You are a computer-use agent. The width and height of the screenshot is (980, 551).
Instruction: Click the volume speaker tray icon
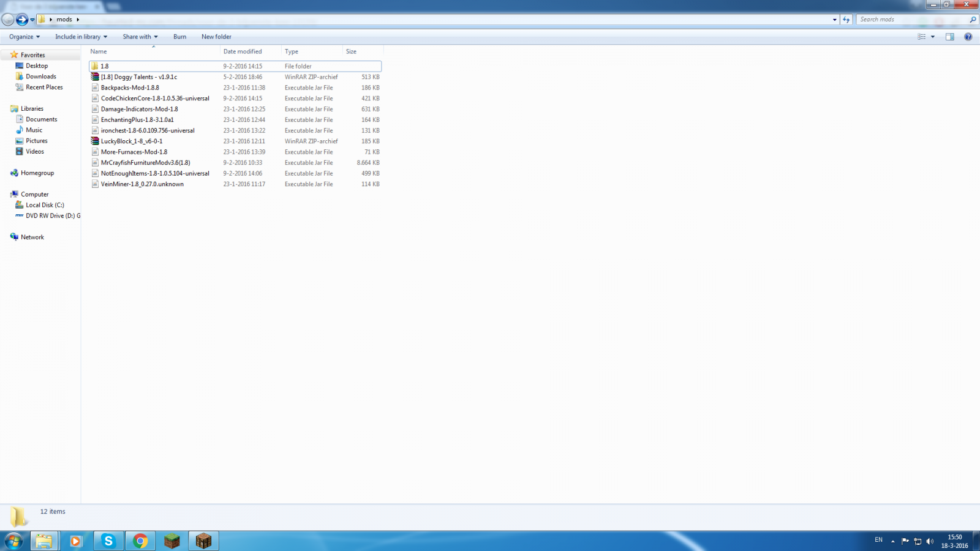(930, 541)
